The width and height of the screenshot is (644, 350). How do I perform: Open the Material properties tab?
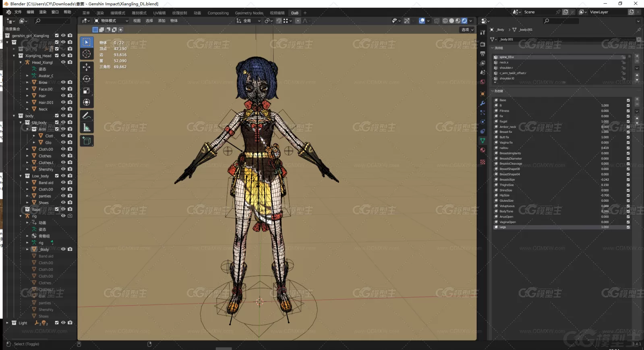pyautogui.click(x=482, y=150)
